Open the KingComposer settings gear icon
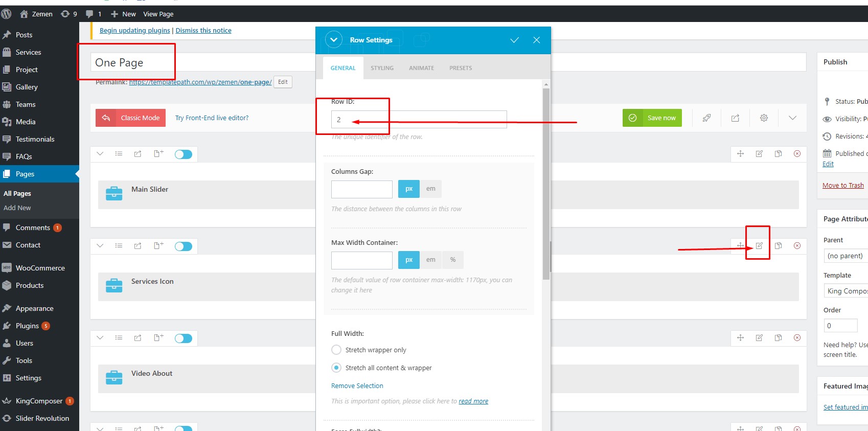 click(764, 118)
